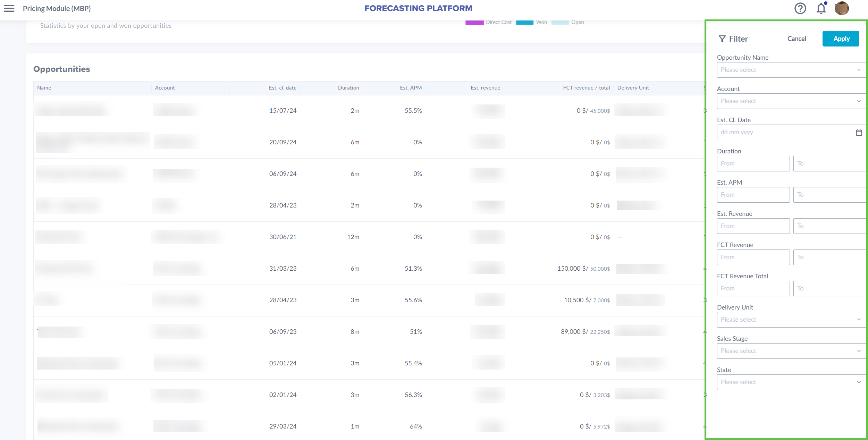Image resolution: width=868 pixels, height=440 pixels.
Task: Sort by the Est. APM column
Action: (410, 87)
